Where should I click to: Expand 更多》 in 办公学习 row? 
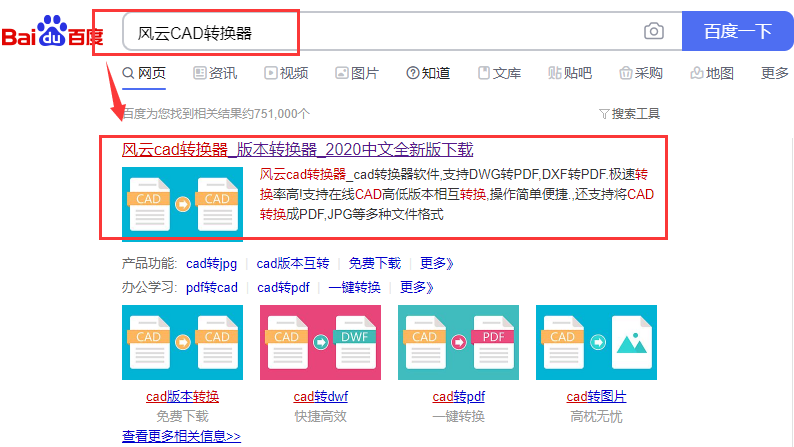(417, 288)
